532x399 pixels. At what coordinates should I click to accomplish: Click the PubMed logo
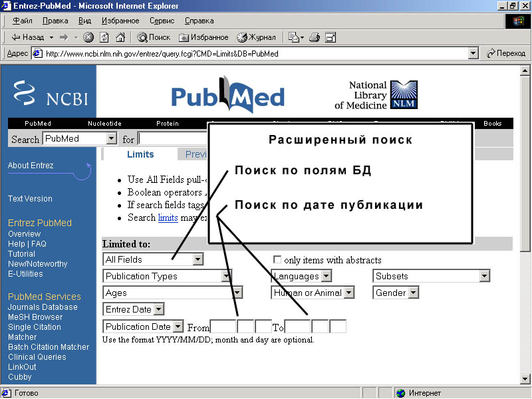[227, 94]
